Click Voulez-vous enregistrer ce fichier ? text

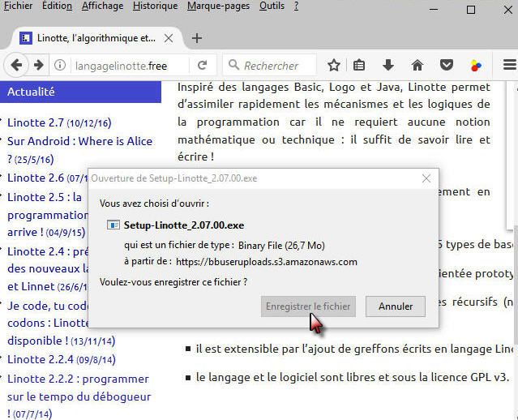coord(173,282)
